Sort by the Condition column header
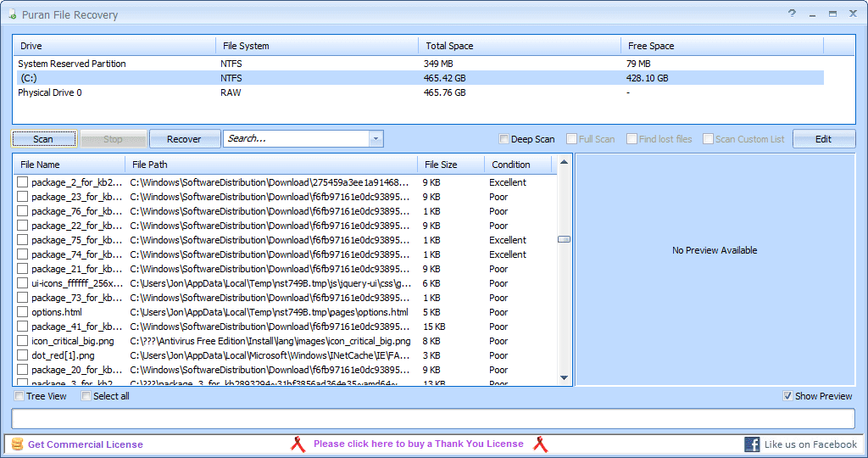 click(x=518, y=165)
